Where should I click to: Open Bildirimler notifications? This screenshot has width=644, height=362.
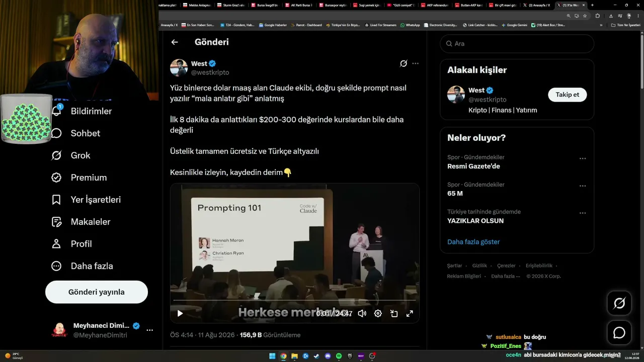82,111
